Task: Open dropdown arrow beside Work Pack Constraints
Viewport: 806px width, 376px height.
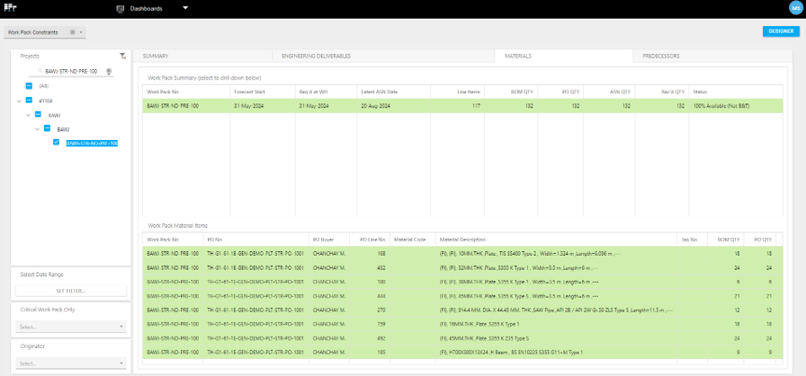Action: pyautogui.click(x=81, y=32)
